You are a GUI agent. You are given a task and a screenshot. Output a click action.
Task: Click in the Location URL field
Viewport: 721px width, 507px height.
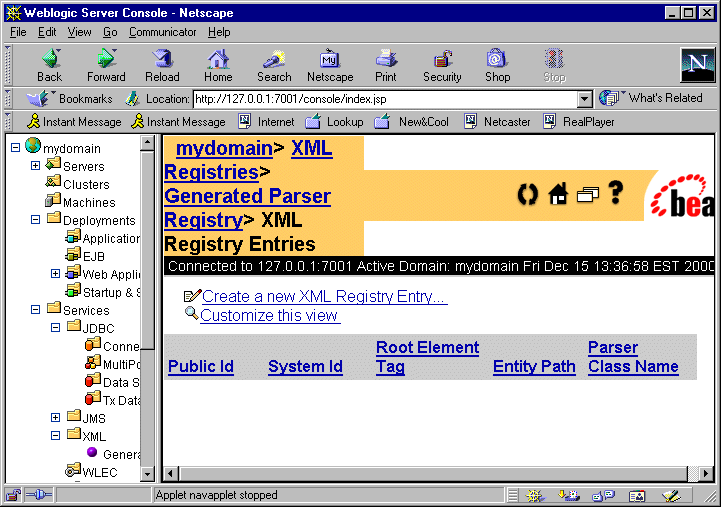(x=385, y=99)
